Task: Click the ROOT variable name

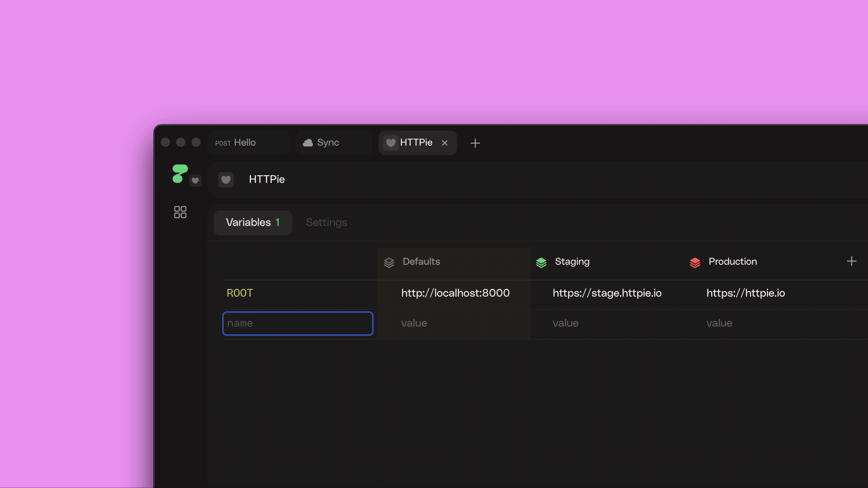Action: 240,293
